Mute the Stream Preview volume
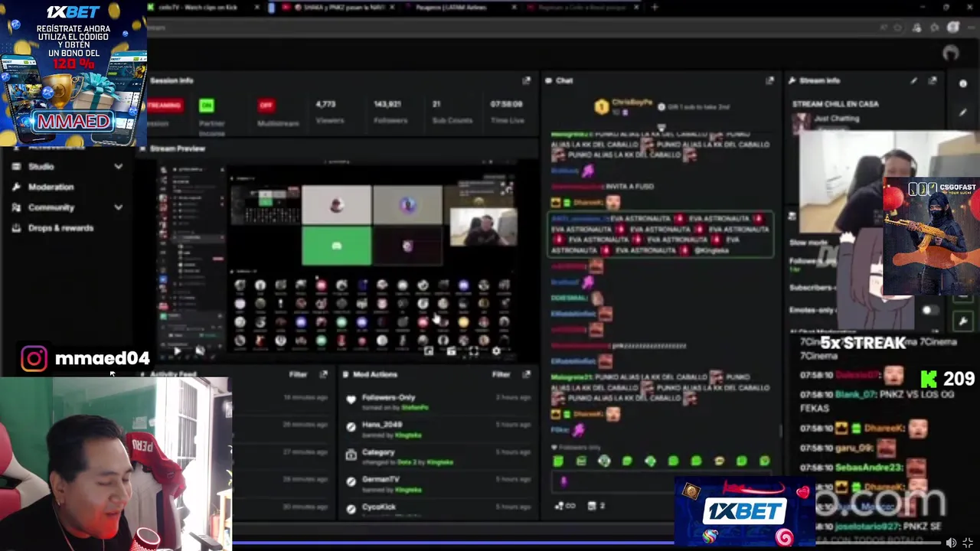This screenshot has width=980, height=551. coord(200,351)
